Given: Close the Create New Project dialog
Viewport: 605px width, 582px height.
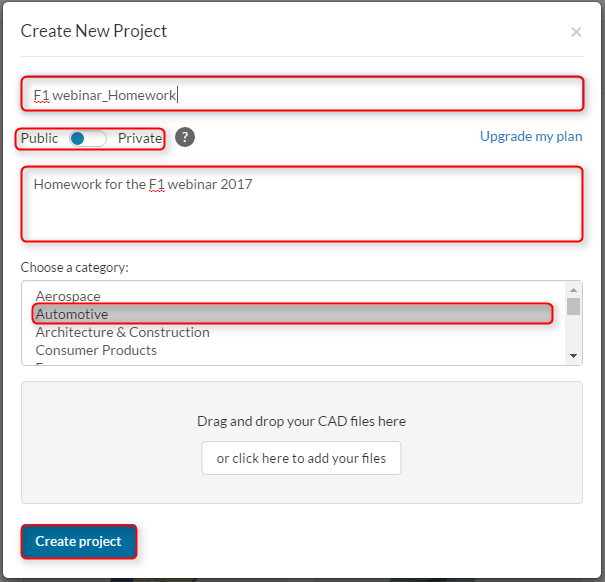Looking at the screenshot, I should point(576,32).
